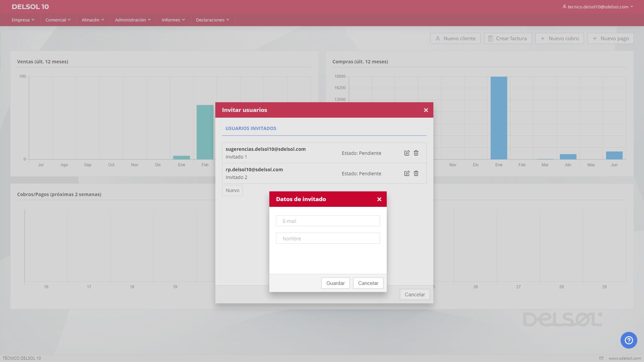Screen dimensions: 644x362
Task: Open the Almacén menu
Action: [93, 20]
